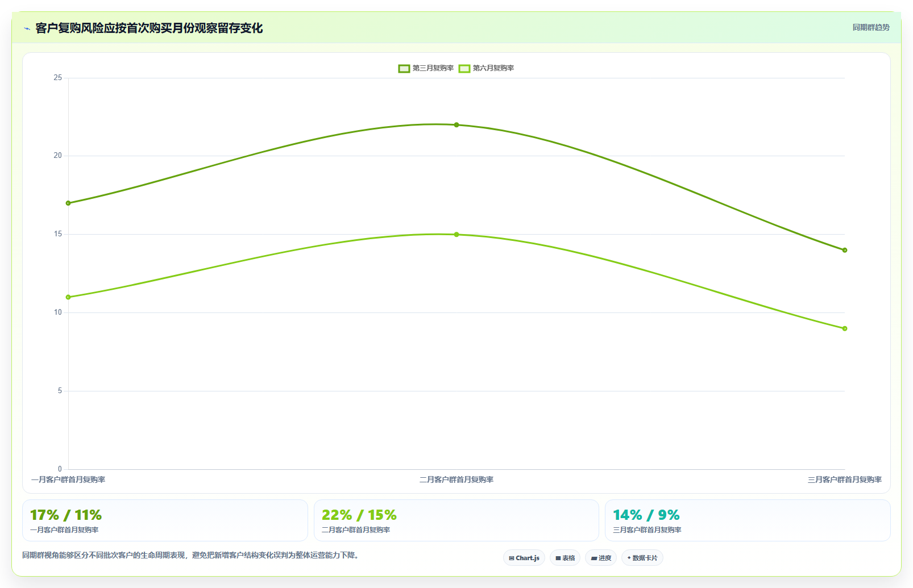
Task: Click the 进度 tag chip
Action: pyautogui.click(x=601, y=558)
